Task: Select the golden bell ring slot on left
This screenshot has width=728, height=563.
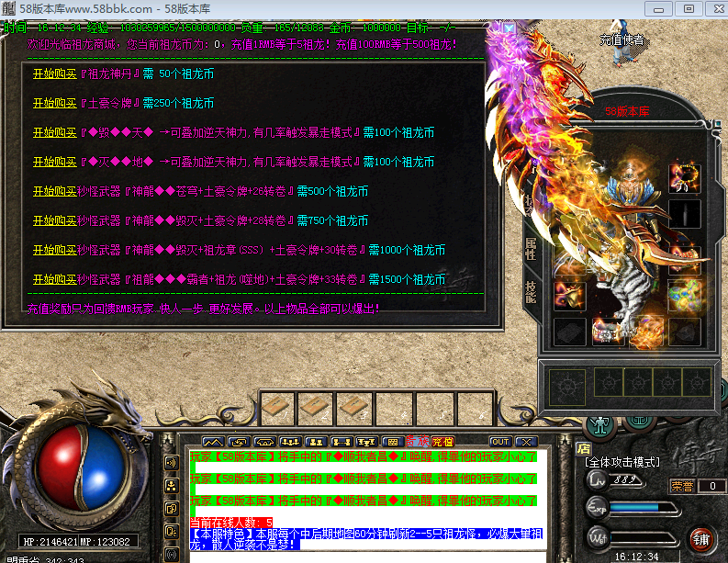Action: pos(570,296)
